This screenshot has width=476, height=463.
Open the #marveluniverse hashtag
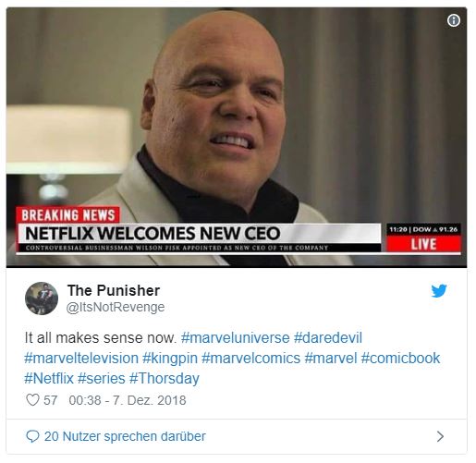[235, 337]
